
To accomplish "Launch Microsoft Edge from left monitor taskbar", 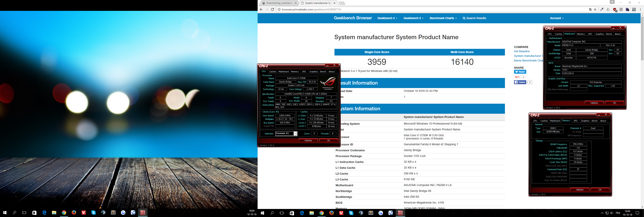I will [44, 213].
